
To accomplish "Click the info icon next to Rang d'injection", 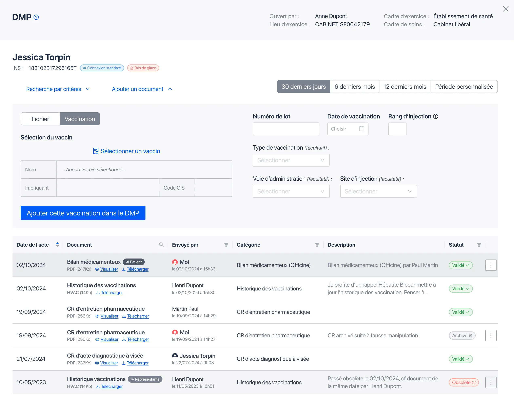I will coord(436,116).
